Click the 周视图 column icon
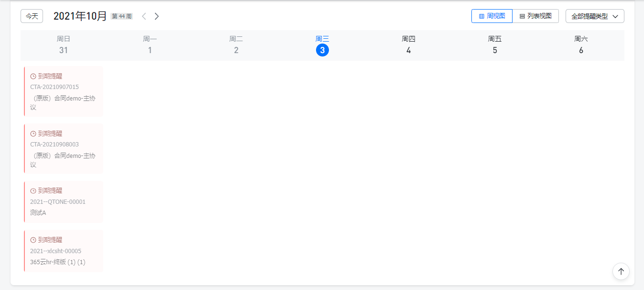The width and height of the screenshot is (644, 290). pyautogui.click(x=481, y=16)
